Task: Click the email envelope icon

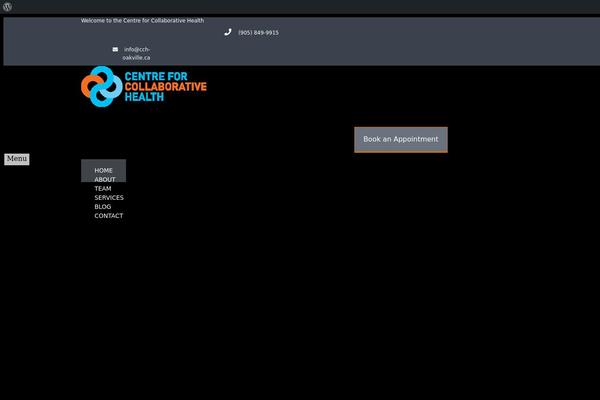Action: coord(115,49)
